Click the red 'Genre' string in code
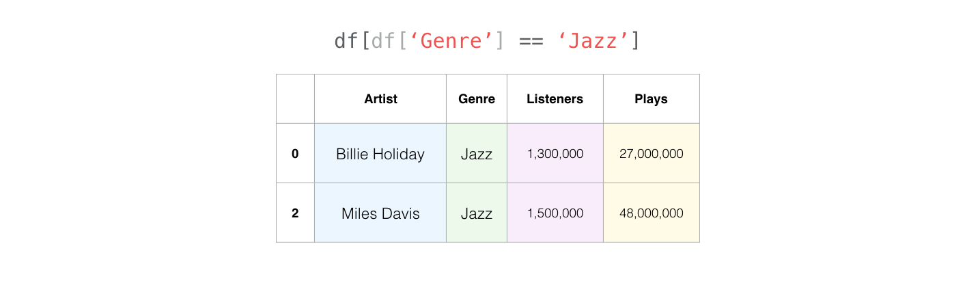The width and height of the screenshot is (980, 294). tap(451, 41)
